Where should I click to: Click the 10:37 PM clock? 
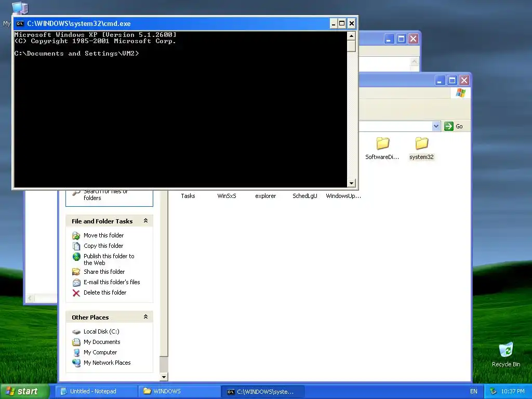513,391
